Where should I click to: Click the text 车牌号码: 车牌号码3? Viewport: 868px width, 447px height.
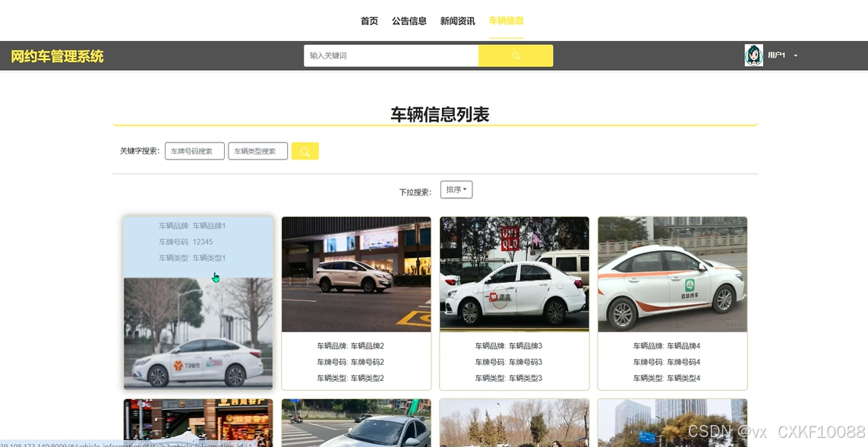coord(509,362)
